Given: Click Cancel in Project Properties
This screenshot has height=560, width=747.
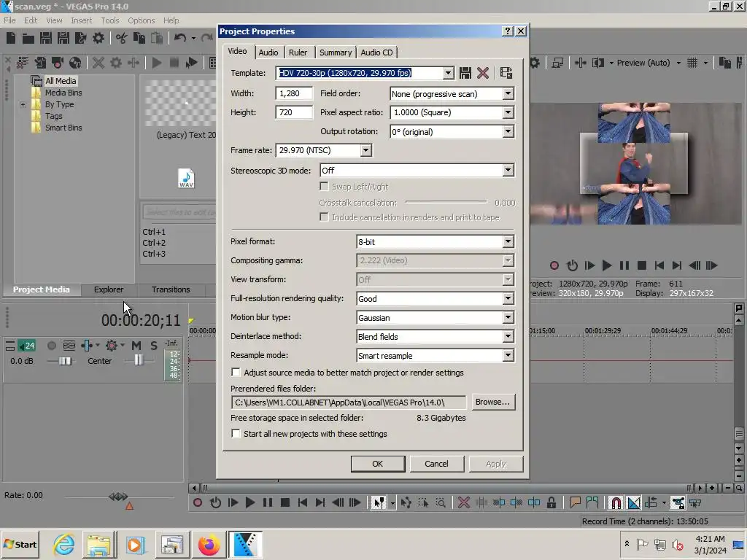Looking at the screenshot, I should click(436, 464).
